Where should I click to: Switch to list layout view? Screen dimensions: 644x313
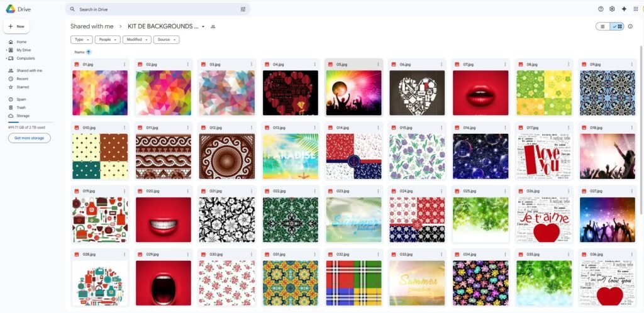tap(602, 26)
